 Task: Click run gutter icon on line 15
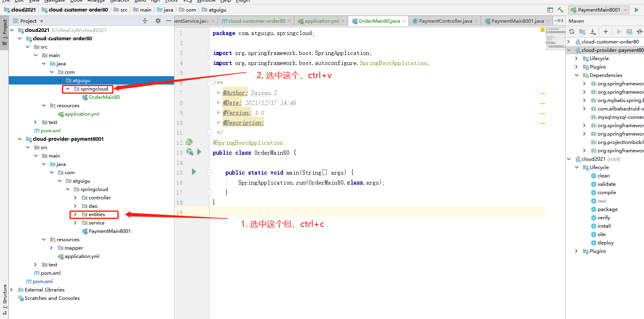[x=194, y=172]
